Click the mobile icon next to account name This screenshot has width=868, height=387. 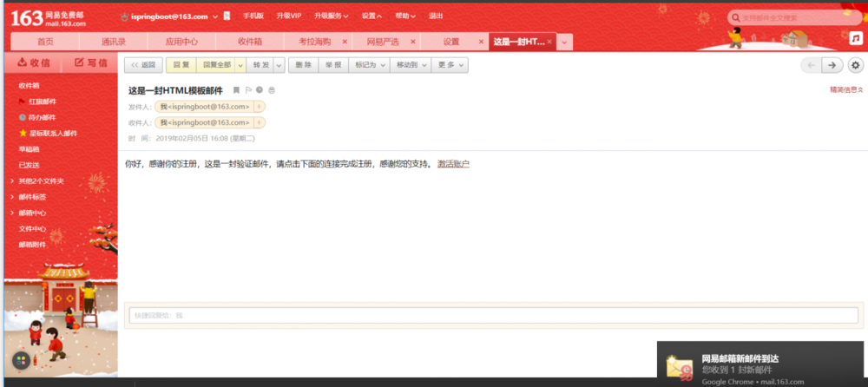(227, 16)
